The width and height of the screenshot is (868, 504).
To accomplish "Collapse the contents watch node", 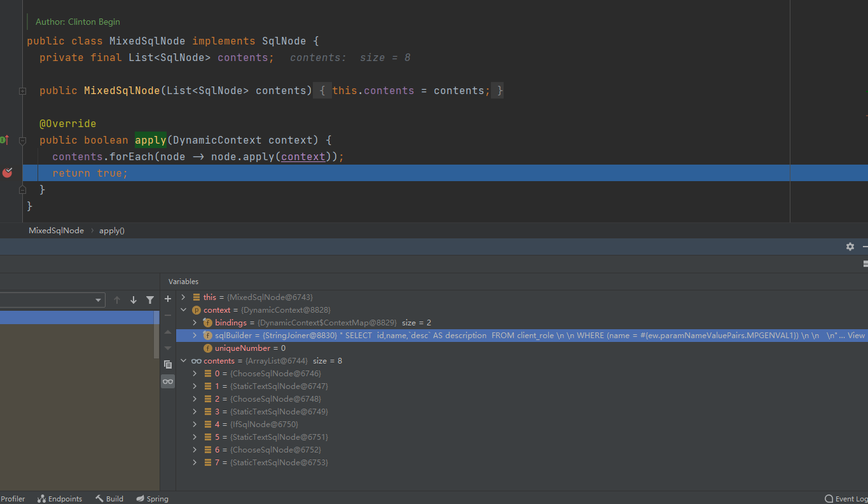I will coord(184,360).
